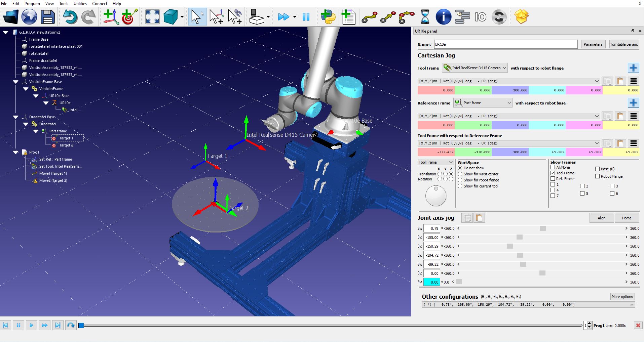
Task: Select Show for wrist center option
Action: click(460, 174)
